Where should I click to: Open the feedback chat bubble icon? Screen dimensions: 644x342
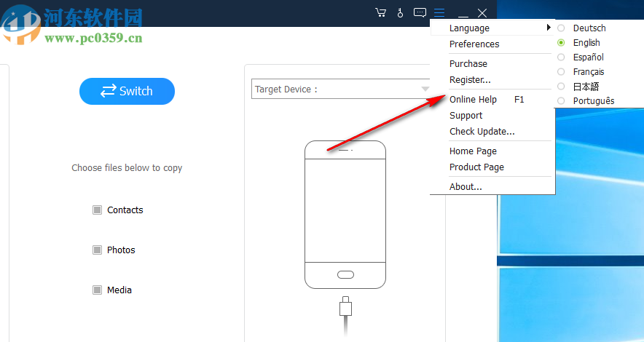(x=420, y=12)
